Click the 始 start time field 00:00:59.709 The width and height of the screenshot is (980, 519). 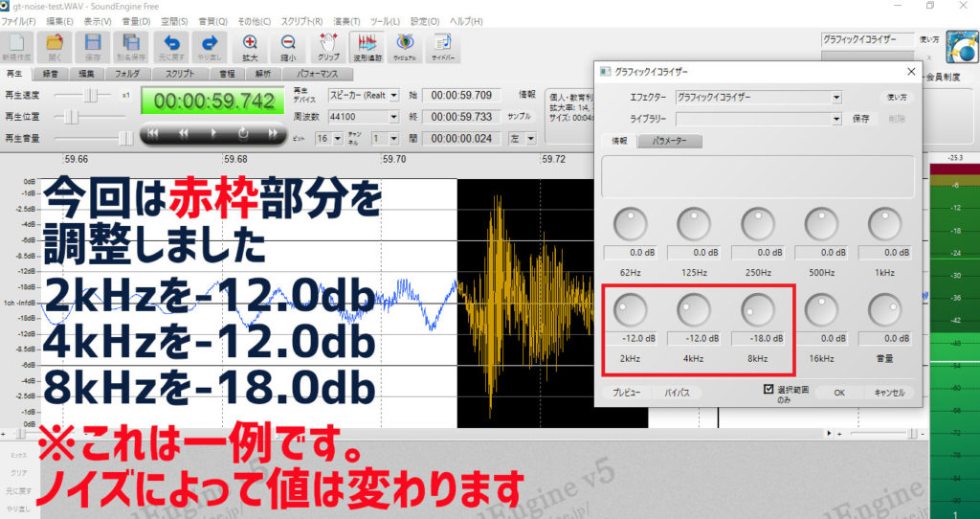coord(461,95)
